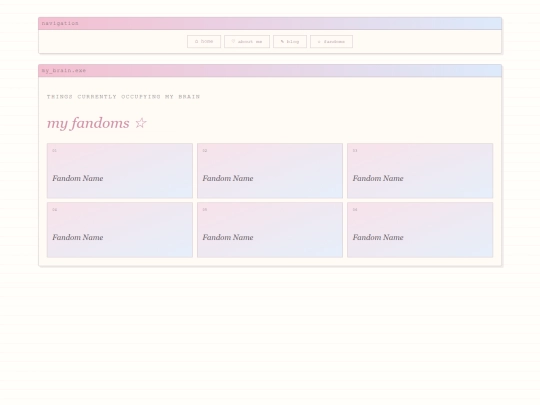Image resolution: width=540 pixels, height=405 pixels.
Task: Go to the home page link
Action: coord(204,41)
